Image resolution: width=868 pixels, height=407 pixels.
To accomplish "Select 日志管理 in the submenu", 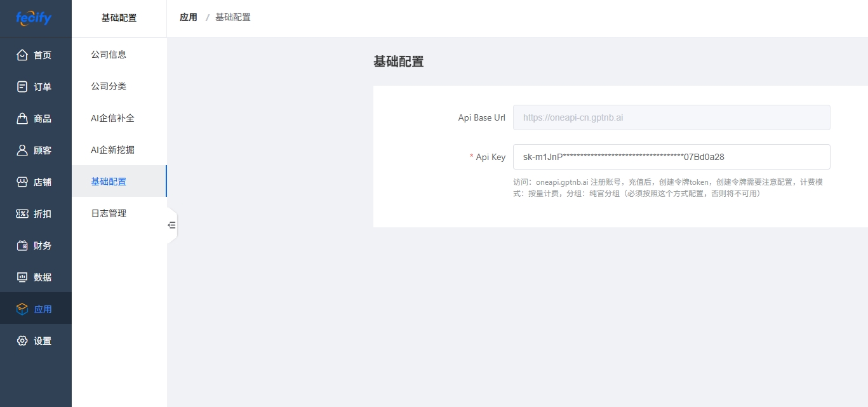I will (x=109, y=213).
